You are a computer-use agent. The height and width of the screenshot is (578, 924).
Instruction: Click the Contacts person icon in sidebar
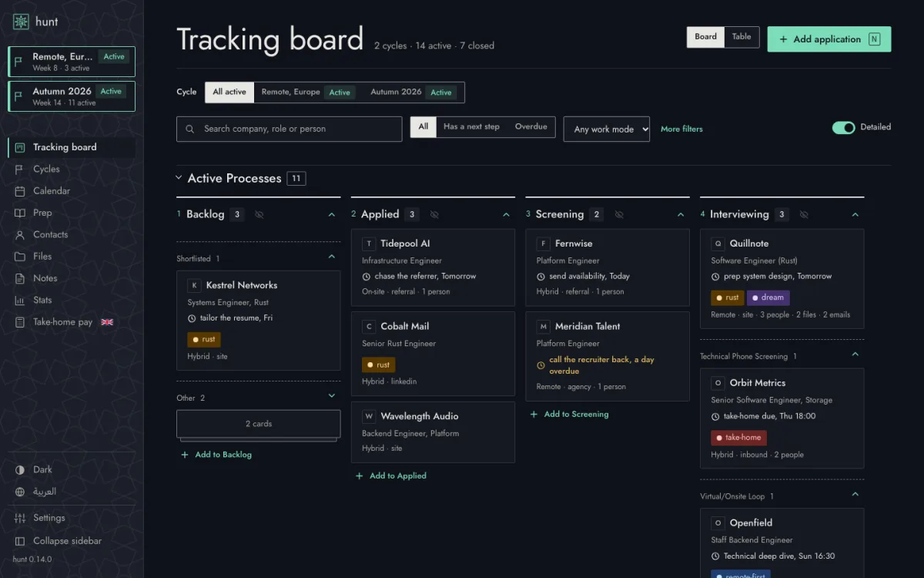click(19, 234)
